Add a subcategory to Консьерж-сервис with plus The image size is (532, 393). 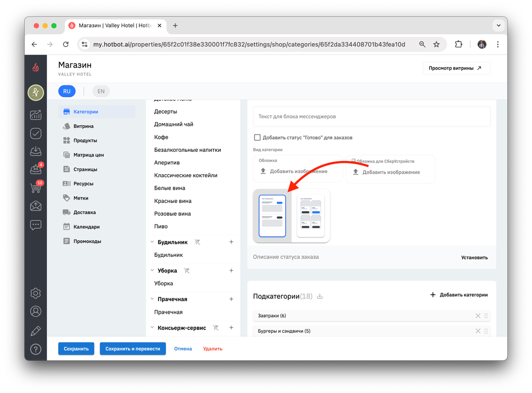click(x=231, y=328)
